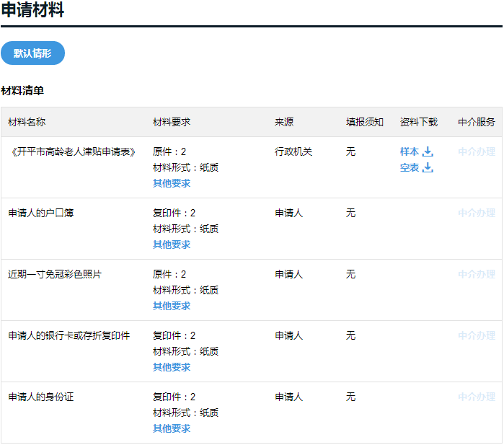Click the 样本 download icon
Screen dimensions: 504x445
pos(428,151)
